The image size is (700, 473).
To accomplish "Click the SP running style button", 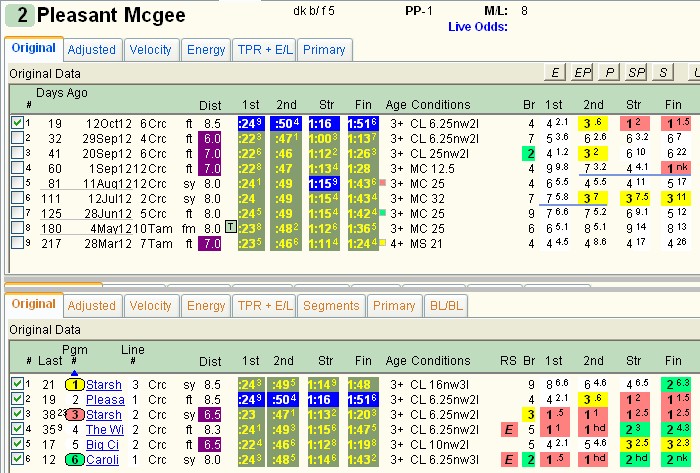I will point(636,72).
